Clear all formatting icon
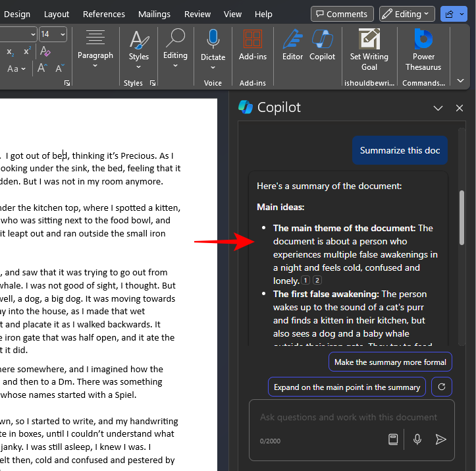The image size is (476, 471). point(45,51)
